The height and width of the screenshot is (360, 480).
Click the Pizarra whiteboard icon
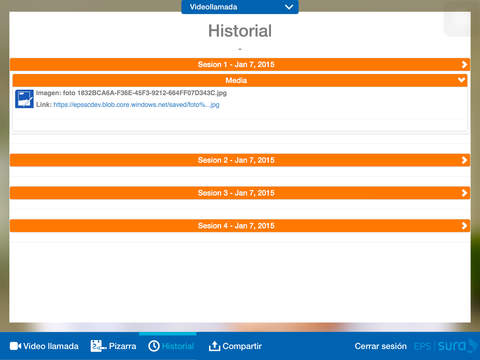98,346
